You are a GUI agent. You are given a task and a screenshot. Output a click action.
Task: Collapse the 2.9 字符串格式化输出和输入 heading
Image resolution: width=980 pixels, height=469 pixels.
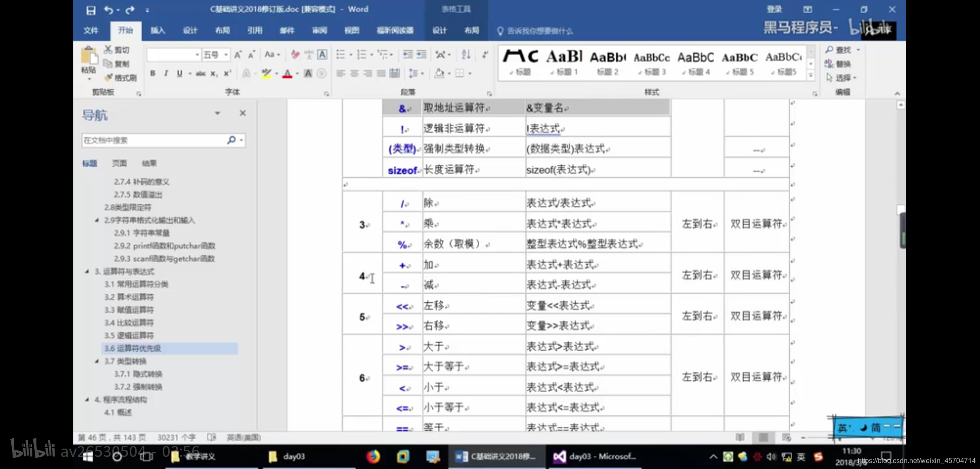[96, 220]
